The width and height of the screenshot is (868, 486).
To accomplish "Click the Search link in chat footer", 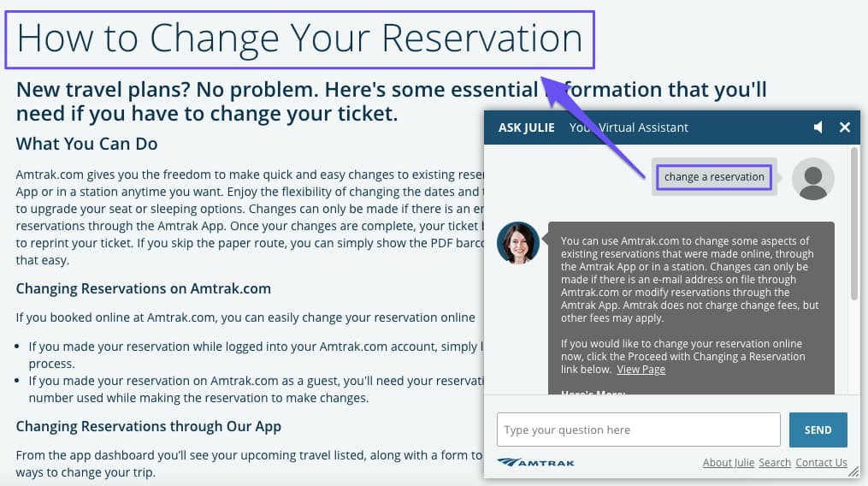I will [x=774, y=463].
